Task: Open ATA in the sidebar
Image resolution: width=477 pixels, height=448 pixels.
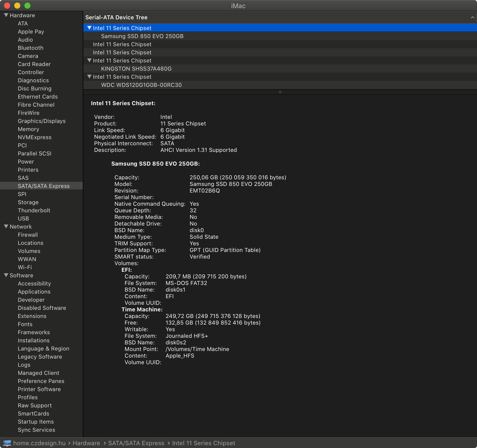Action: (23, 23)
